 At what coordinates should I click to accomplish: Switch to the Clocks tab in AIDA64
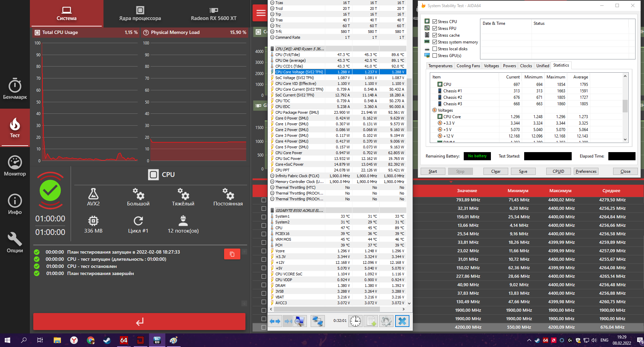(526, 66)
